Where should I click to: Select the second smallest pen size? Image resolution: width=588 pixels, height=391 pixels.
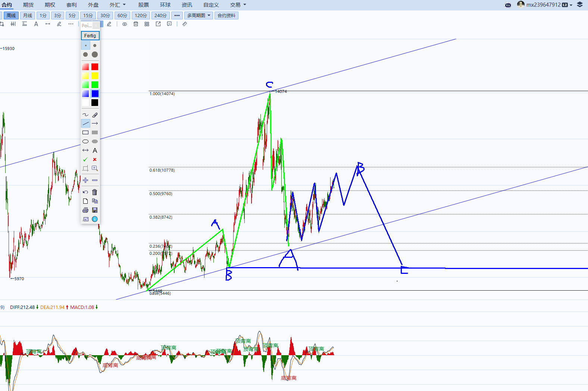[x=95, y=46]
